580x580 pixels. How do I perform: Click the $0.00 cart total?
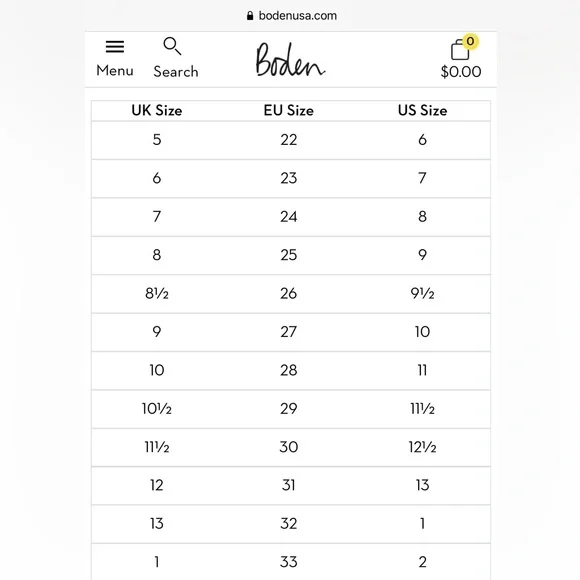pos(461,71)
